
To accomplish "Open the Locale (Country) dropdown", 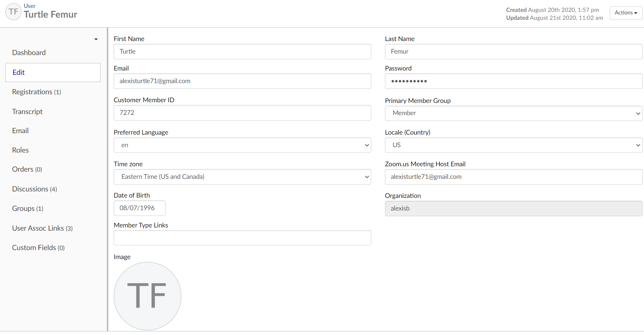I will pyautogui.click(x=514, y=145).
